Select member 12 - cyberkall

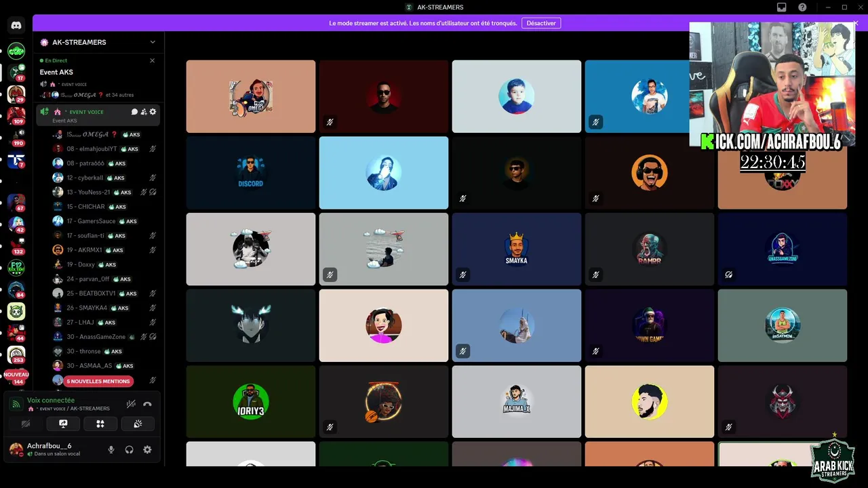pos(104,178)
